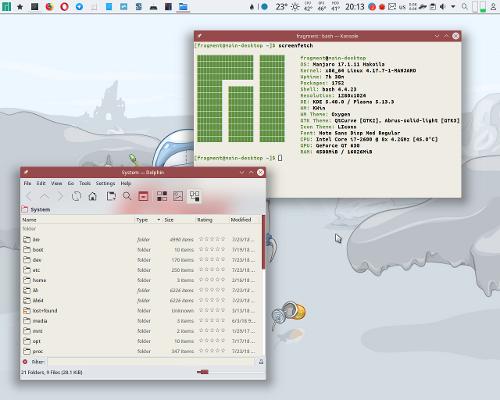Open the Help menu in Dolphin
This screenshot has height=400, width=500.
(x=126, y=183)
